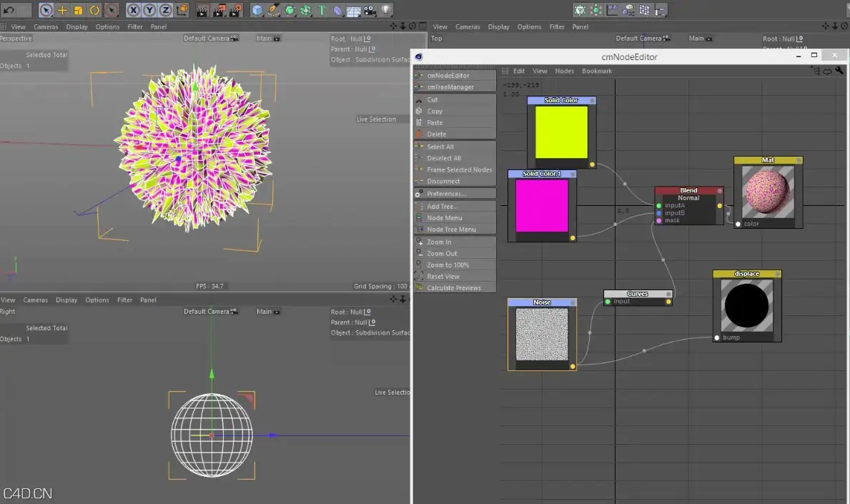
Task: Click Add Tree... in node sidebar
Action: [x=455, y=207]
